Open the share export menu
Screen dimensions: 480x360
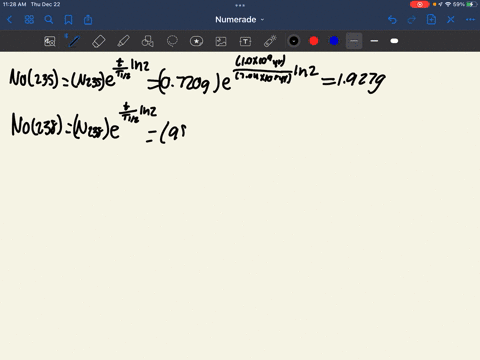[88, 20]
